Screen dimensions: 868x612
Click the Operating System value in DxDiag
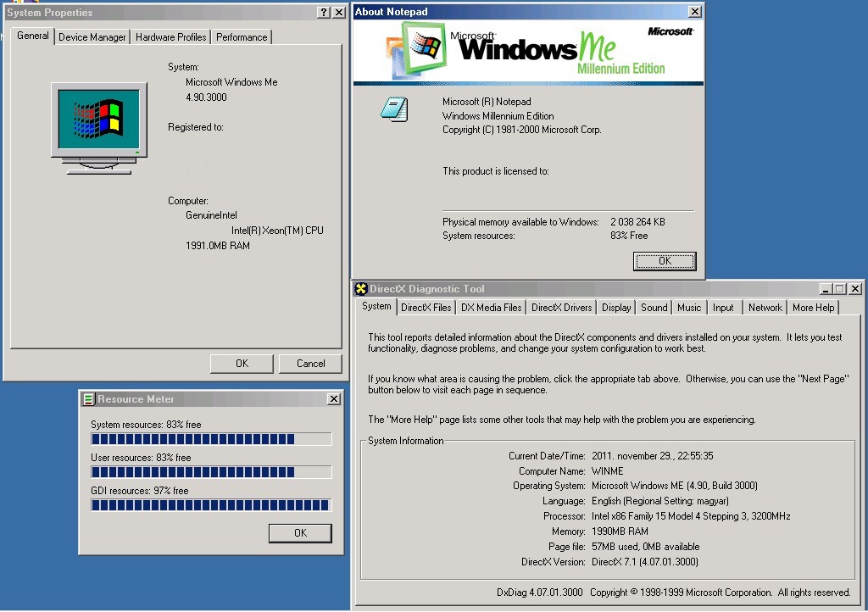tap(674, 486)
